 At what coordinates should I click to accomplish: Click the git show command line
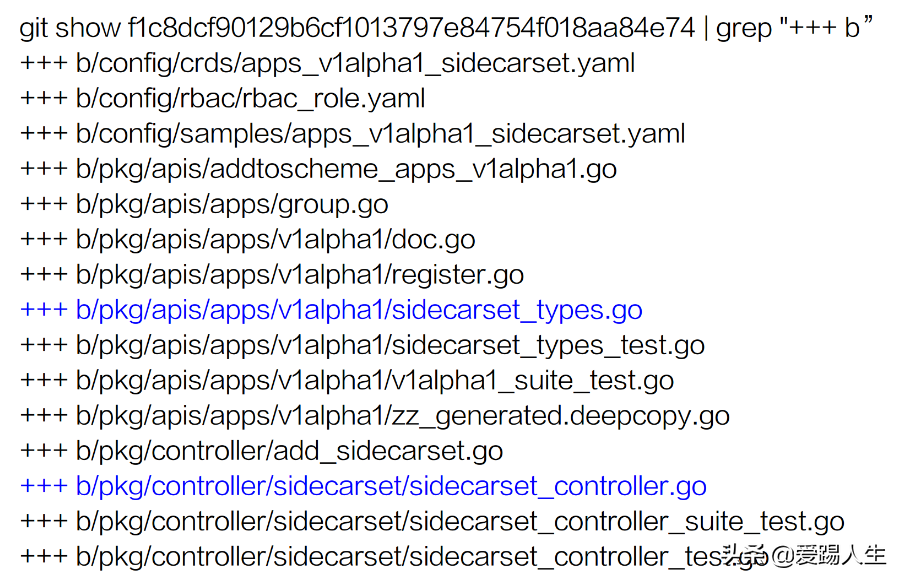click(446, 28)
